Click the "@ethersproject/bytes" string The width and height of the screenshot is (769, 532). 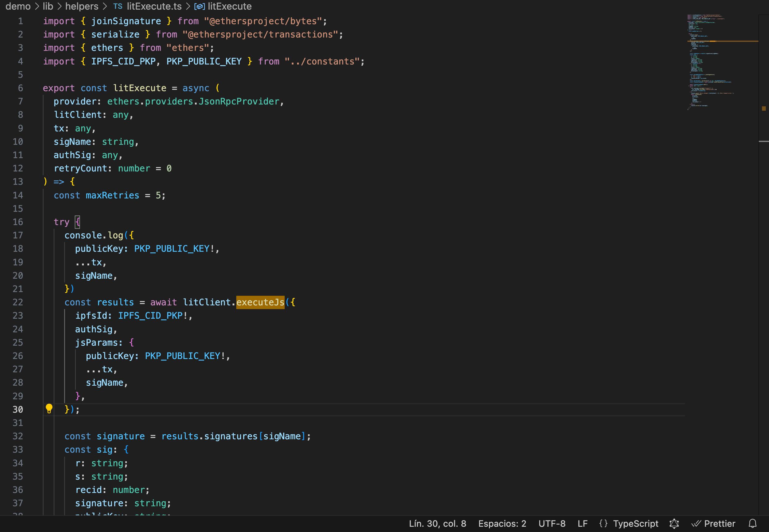pyautogui.click(x=263, y=21)
